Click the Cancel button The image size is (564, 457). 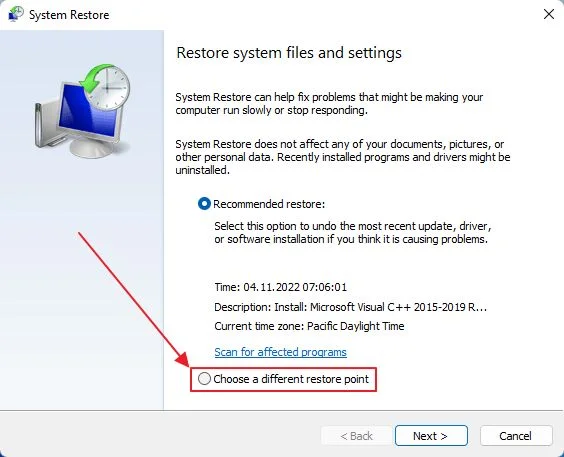pyautogui.click(x=516, y=436)
